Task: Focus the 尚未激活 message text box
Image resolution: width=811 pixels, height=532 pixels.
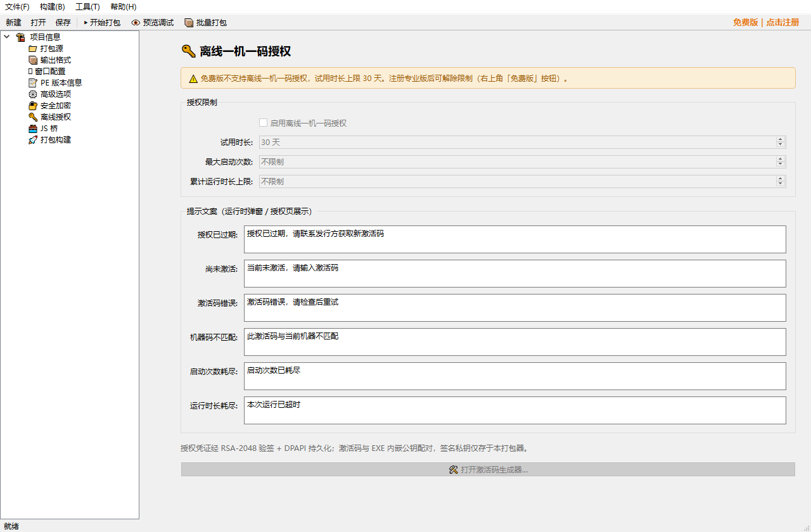Action: (515, 274)
